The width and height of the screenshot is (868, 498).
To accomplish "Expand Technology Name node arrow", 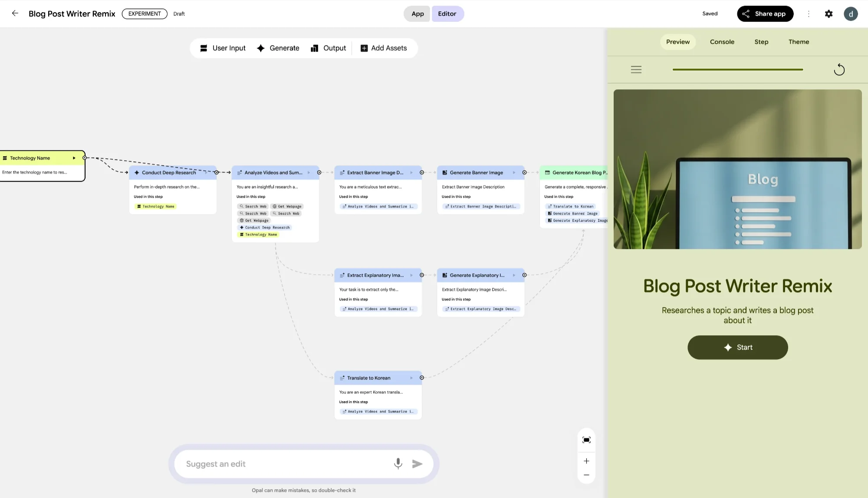I will [74, 158].
